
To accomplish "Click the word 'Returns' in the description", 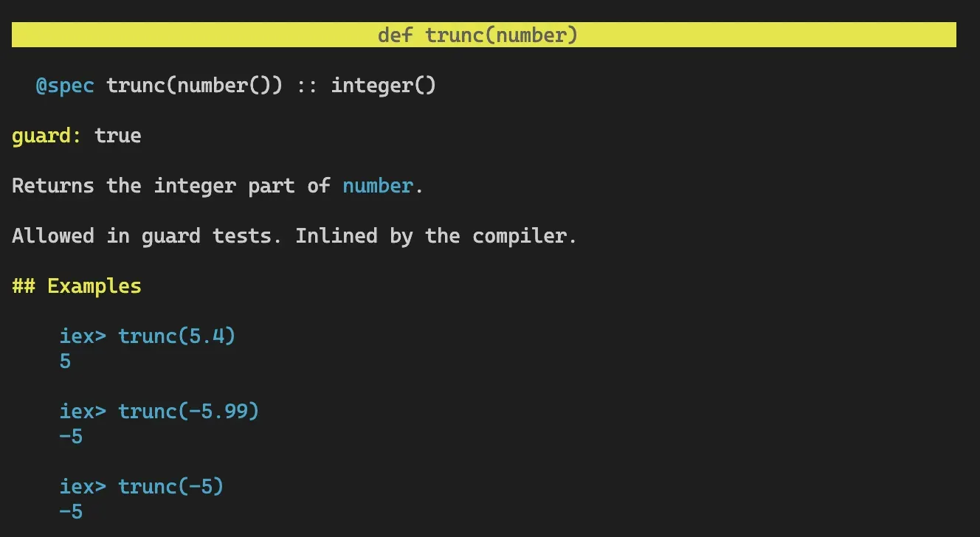I will coord(53,185).
